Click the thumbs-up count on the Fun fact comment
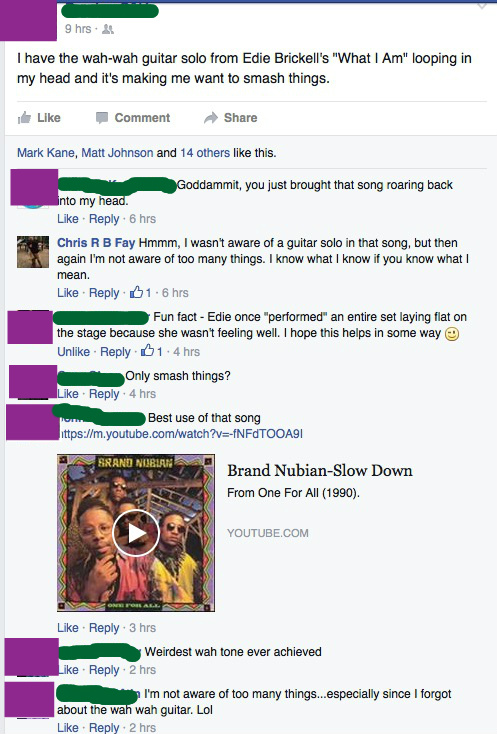The height and width of the screenshot is (734, 497). (x=152, y=351)
